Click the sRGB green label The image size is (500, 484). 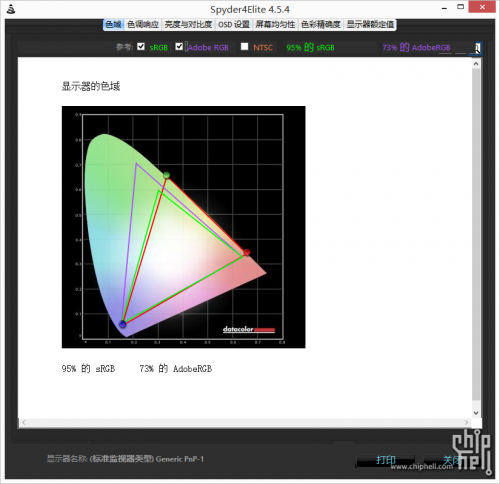pyautogui.click(x=159, y=48)
